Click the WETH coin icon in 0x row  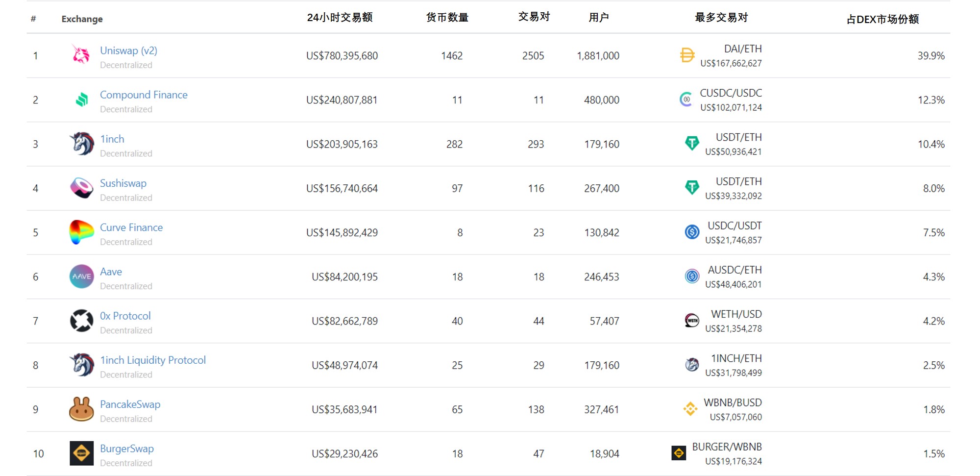pos(692,321)
